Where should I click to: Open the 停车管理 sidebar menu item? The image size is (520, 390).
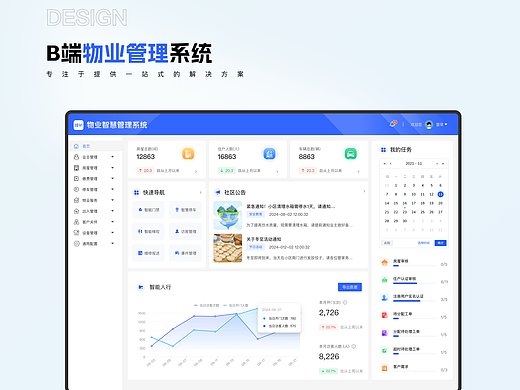95,189
